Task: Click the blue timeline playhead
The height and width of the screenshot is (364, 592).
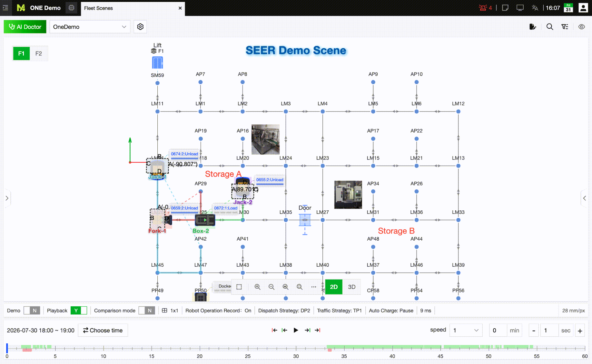Action: pos(7,348)
